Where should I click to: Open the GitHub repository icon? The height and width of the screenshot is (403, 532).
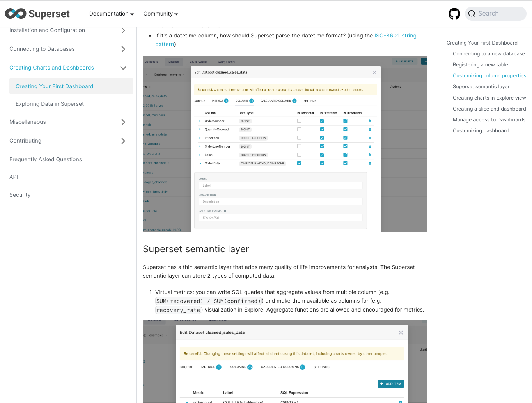pos(454,14)
